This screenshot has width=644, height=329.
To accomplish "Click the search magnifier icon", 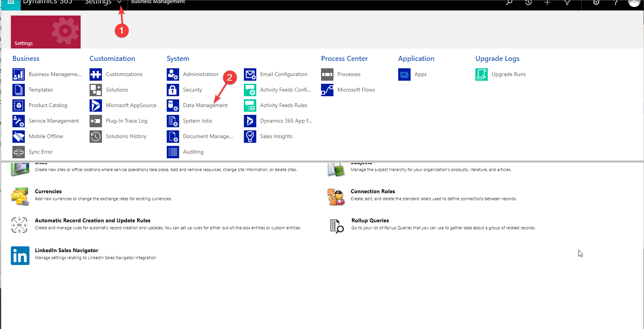I will [x=509, y=3].
